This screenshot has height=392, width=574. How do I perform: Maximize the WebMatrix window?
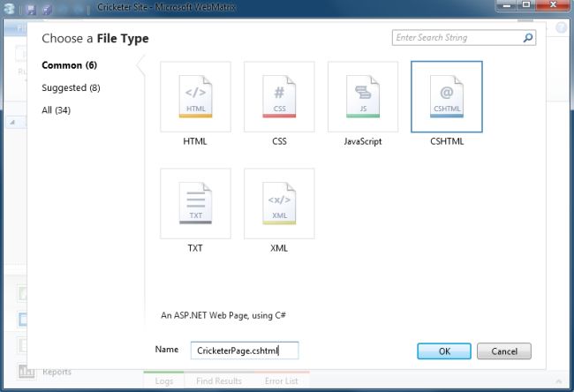[526, 5]
